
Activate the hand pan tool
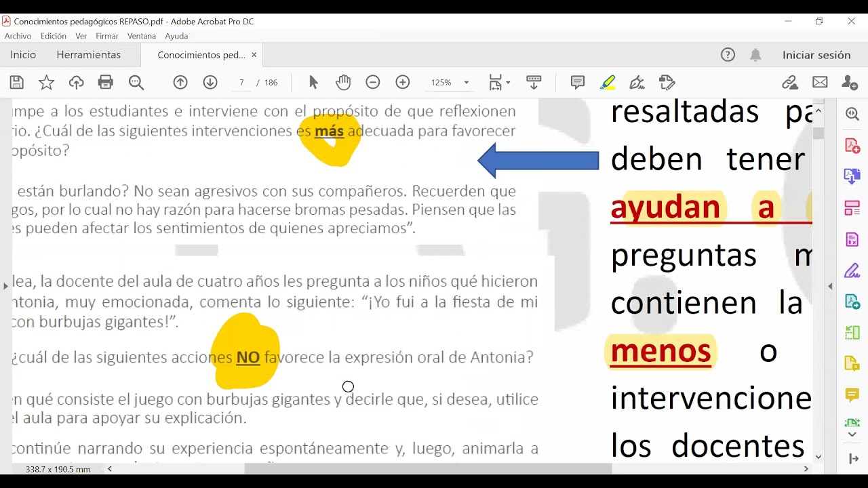[x=343, y=83]
